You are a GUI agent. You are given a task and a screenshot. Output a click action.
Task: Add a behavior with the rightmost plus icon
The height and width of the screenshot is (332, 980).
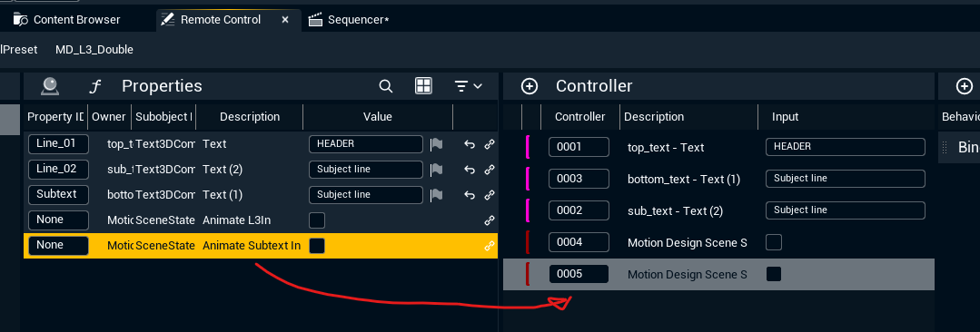(965, 86)
